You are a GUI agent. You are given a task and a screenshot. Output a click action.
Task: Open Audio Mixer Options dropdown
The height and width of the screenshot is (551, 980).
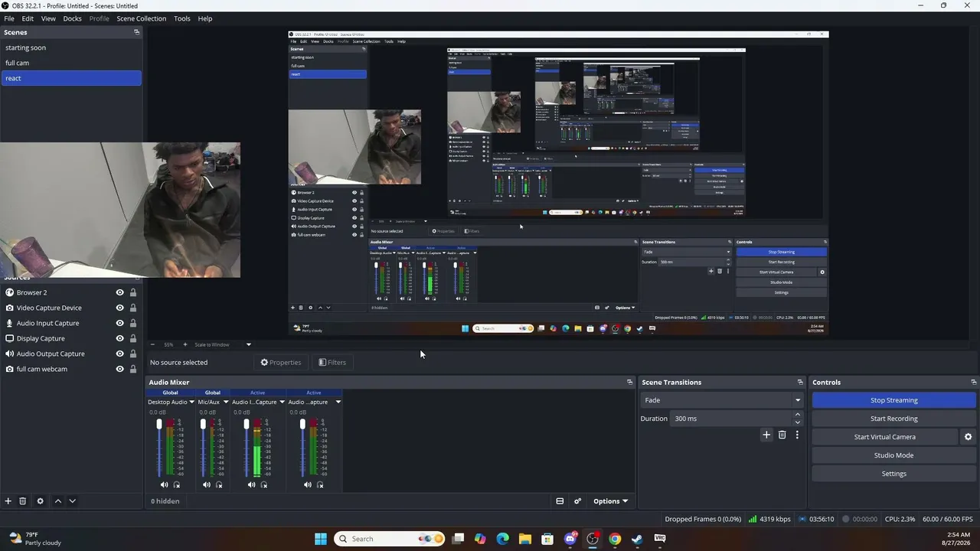(610, 501)
